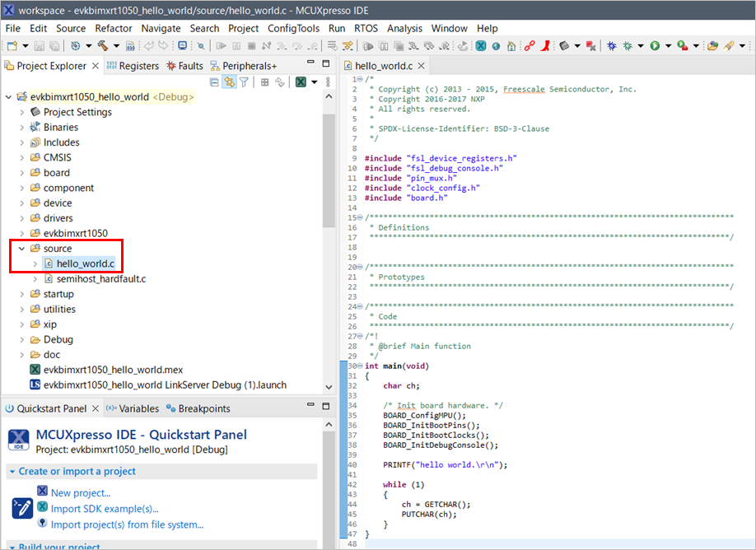This screenshot has height=550, width=756.
Task: Minimize the Quickstart Panel view
Action: 310,405
